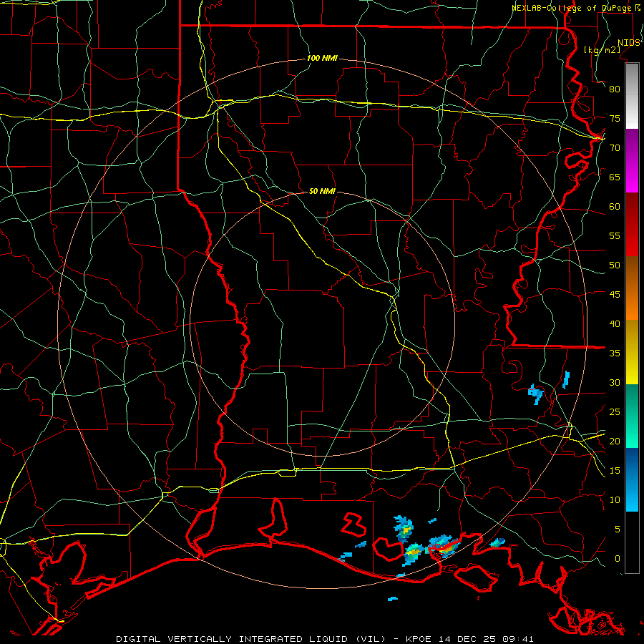The width and height of the screenshot is (644, 644).
Task: Click the "KPOE" radar site identifier
Action: coord(420,639)
